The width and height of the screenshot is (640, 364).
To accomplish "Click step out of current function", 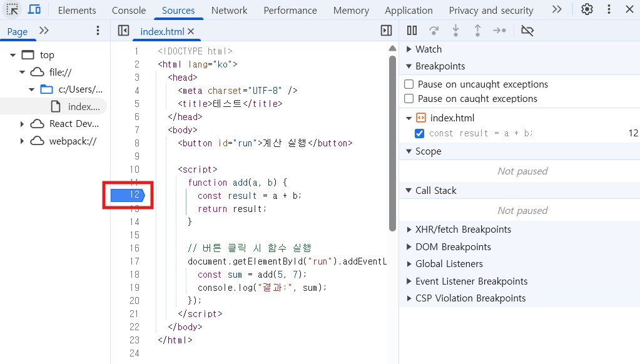I will point(477,31).
